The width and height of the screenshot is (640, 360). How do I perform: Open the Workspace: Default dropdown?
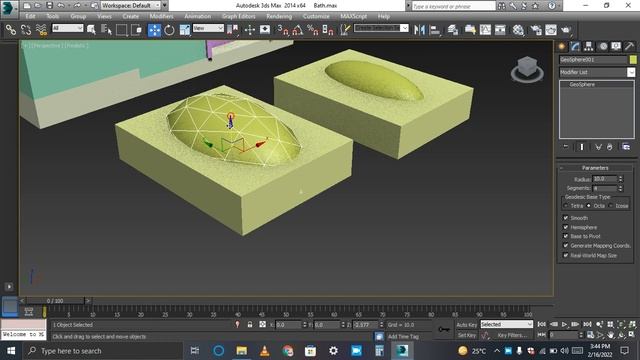[x=131, y=6]
